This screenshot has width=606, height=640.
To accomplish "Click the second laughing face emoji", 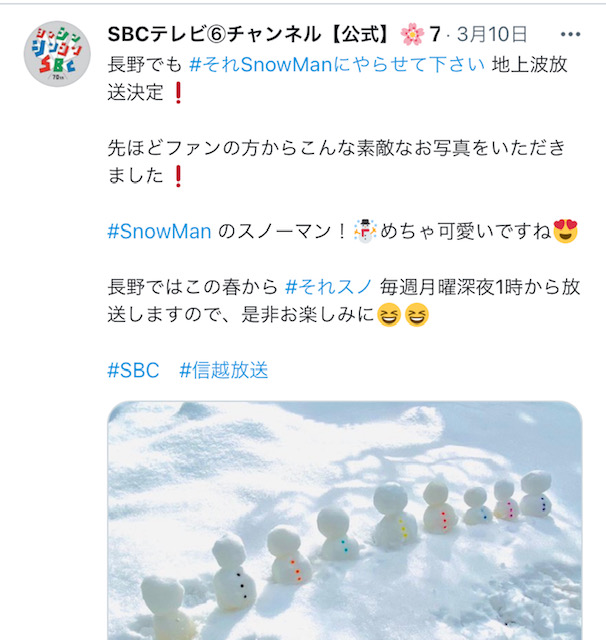I will click(417, 315).
